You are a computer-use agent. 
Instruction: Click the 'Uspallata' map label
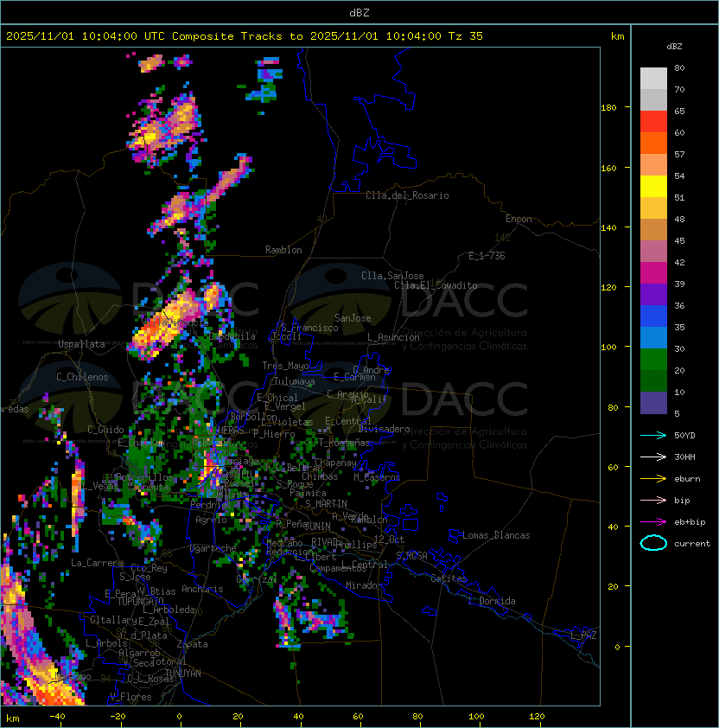point(82,344)
